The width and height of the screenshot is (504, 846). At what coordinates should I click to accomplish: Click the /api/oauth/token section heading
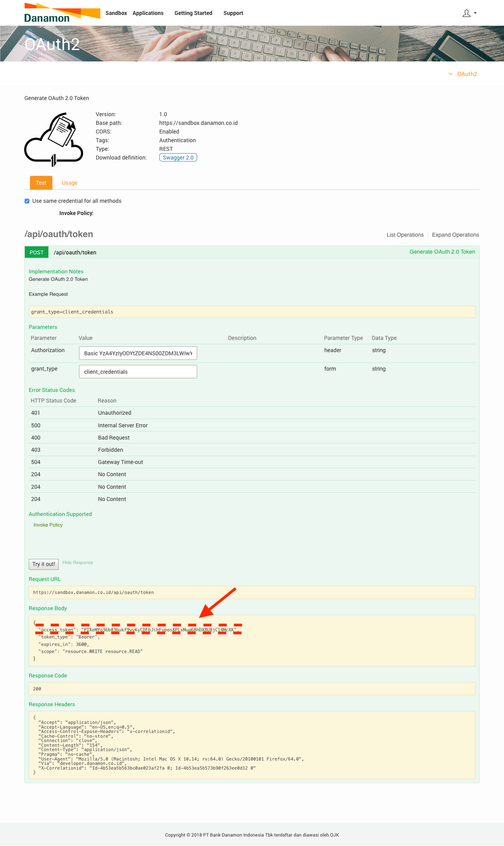pyautogui.click(x=59, y=234)
